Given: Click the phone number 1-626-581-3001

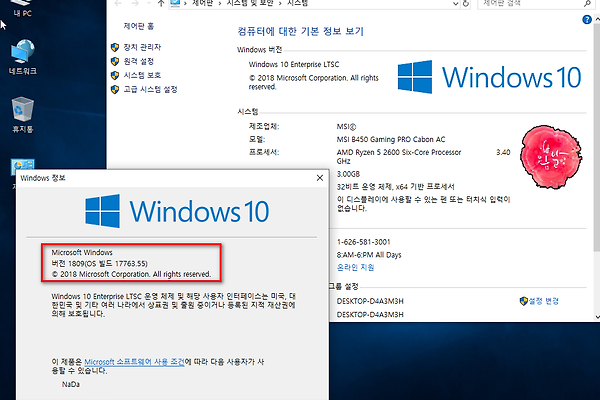Looking at the screenshot, I should tap(364, 242).
